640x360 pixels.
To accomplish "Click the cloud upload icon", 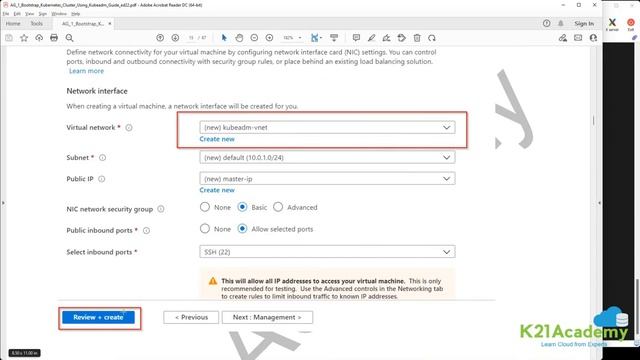I will click(x=39, y=38).
